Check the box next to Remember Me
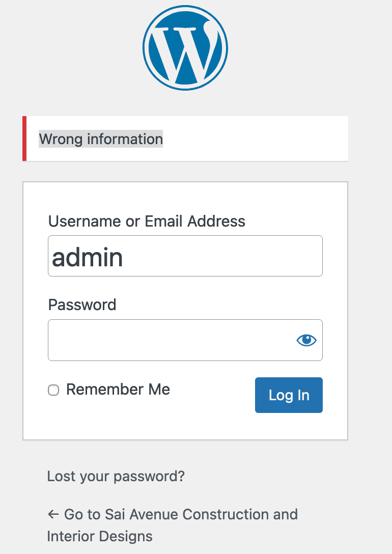 pos(53,390)
